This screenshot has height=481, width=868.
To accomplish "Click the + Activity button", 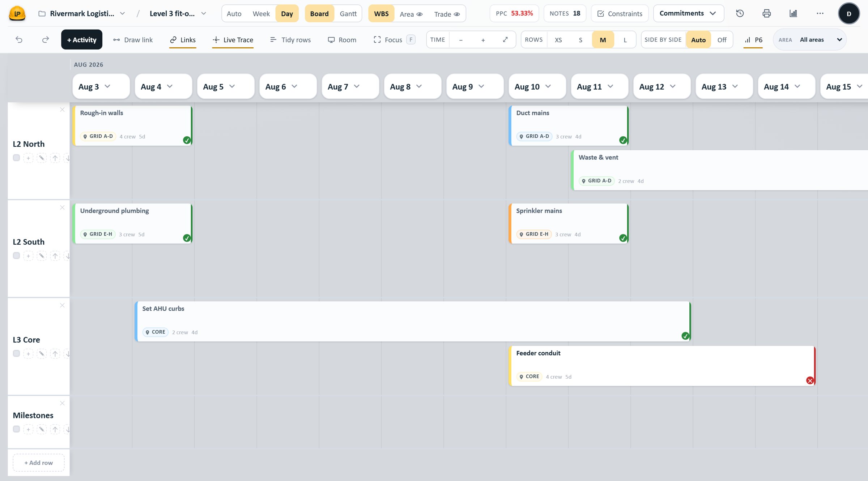I will pyautogui.click(x=82, y=40).
